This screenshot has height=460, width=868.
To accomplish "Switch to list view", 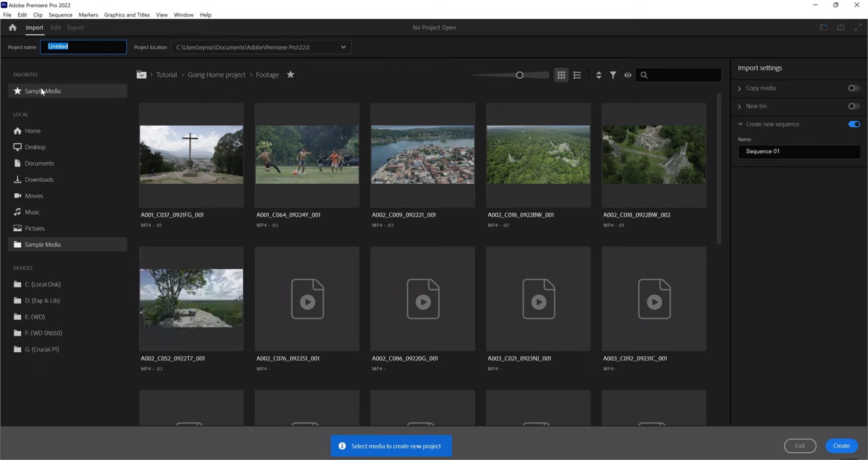I will point(577,75).
